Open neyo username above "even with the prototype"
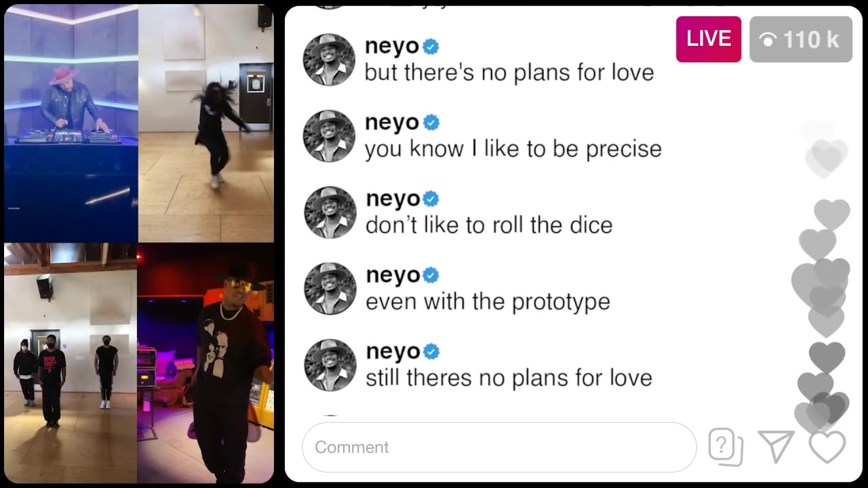Image resolution: width=868 pixels, height=488 pixels. (x=393, y=276)
